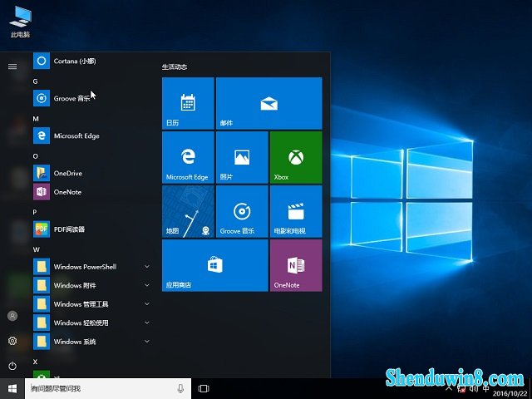Expand the Windows PowerShell folder chevron
Viewport: 532px width, 399px height.
tap(147, 267)
